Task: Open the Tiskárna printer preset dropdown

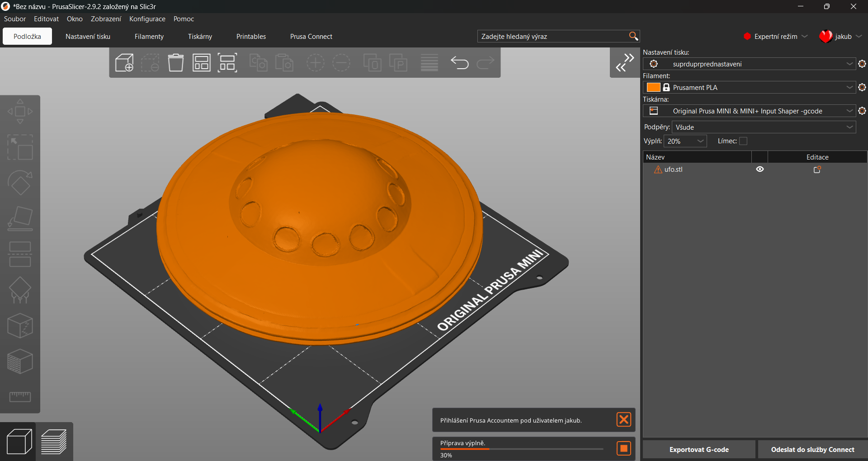Action: click(749, 111)
